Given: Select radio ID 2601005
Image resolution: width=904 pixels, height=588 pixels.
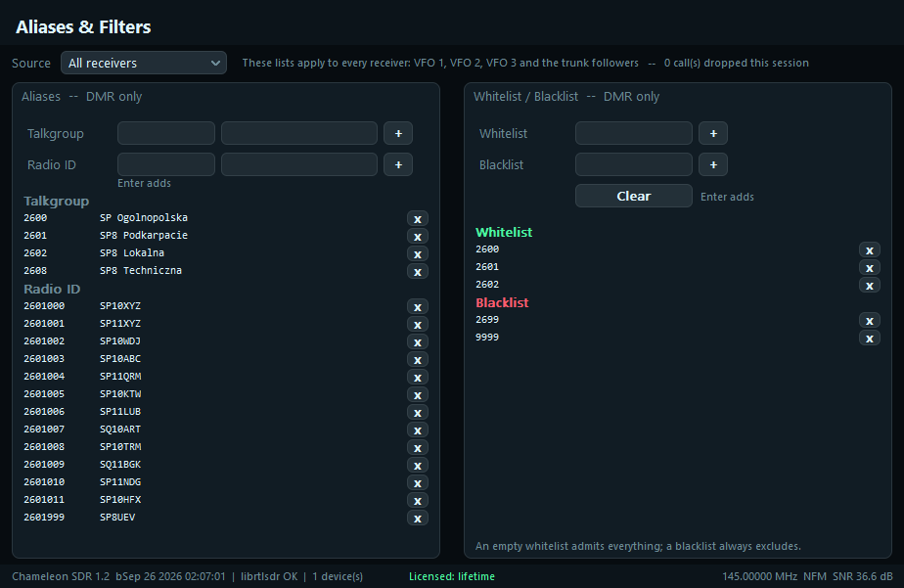Looking at the screenshot, I should tap(44, 393).
